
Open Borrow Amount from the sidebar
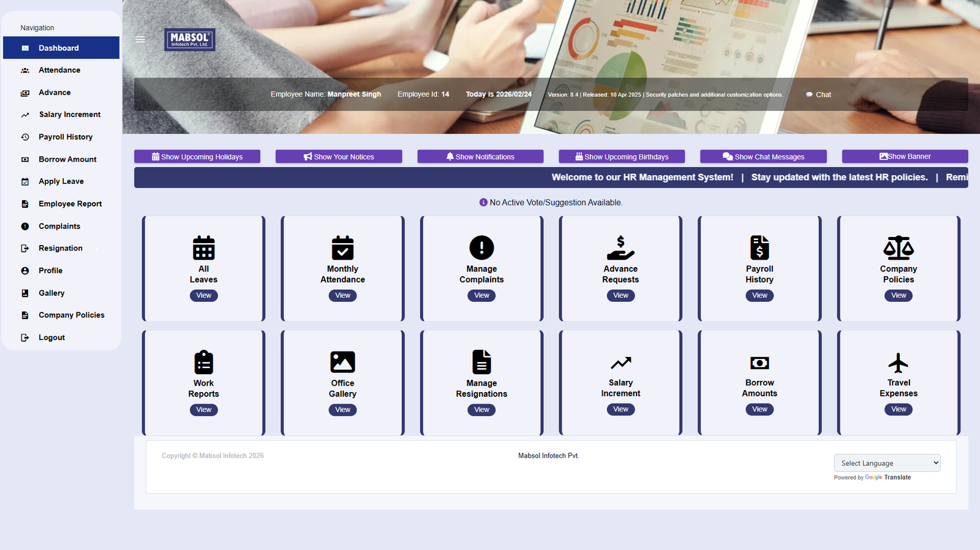coord(61,159)
